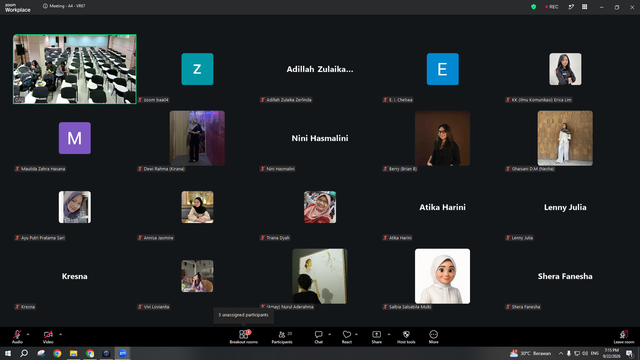The height and width of the screenshot is (360, 640).
Task: Start camera with the Video button
Action: [x=48, y=337]
